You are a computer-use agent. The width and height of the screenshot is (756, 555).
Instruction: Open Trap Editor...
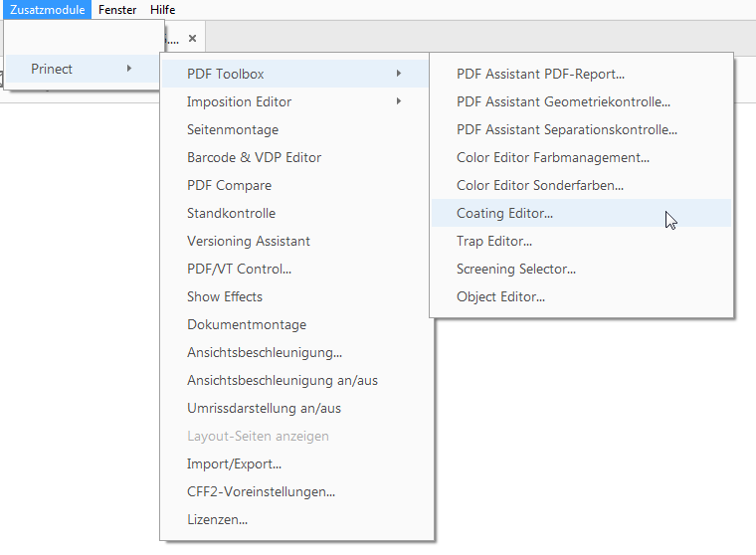click(581, 241)
